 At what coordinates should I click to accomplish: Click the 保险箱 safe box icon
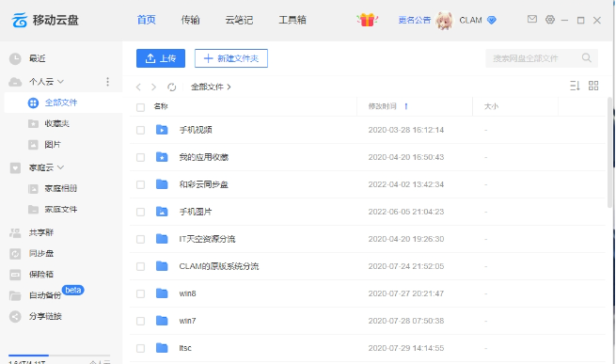15,275
